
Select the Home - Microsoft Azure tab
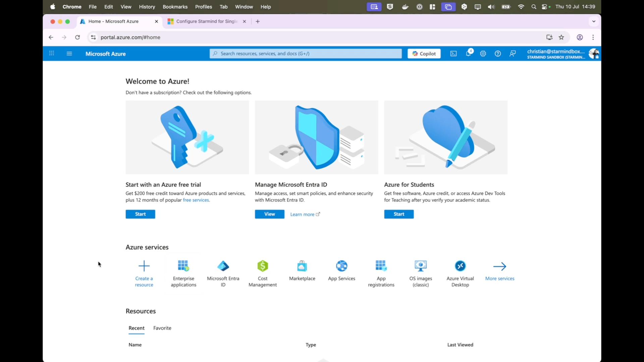[x=119, y=21]
